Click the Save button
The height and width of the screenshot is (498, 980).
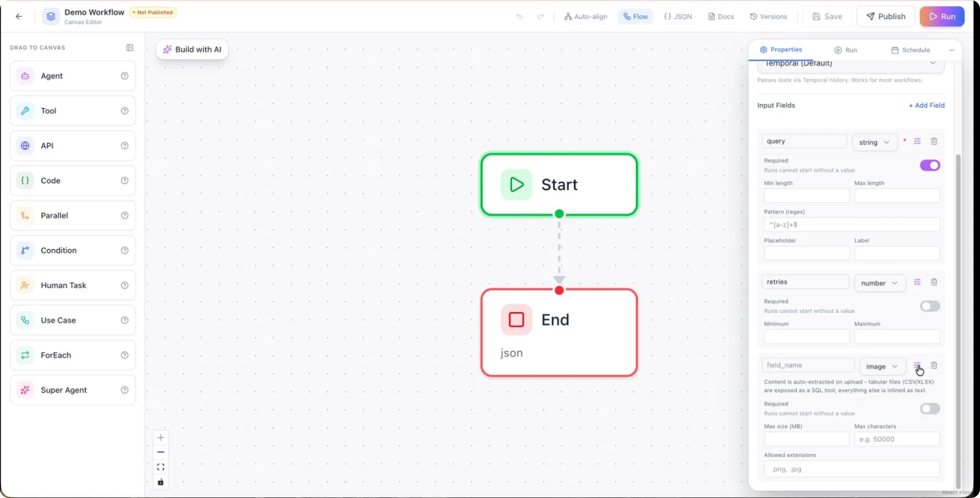[x=827, y=17]
